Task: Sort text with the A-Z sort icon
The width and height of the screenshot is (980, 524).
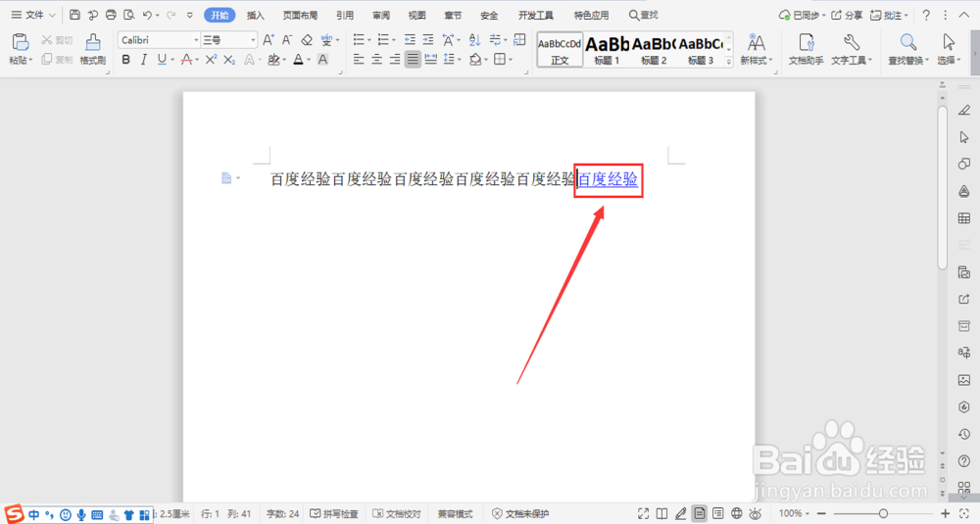Action: click(474, 40)
